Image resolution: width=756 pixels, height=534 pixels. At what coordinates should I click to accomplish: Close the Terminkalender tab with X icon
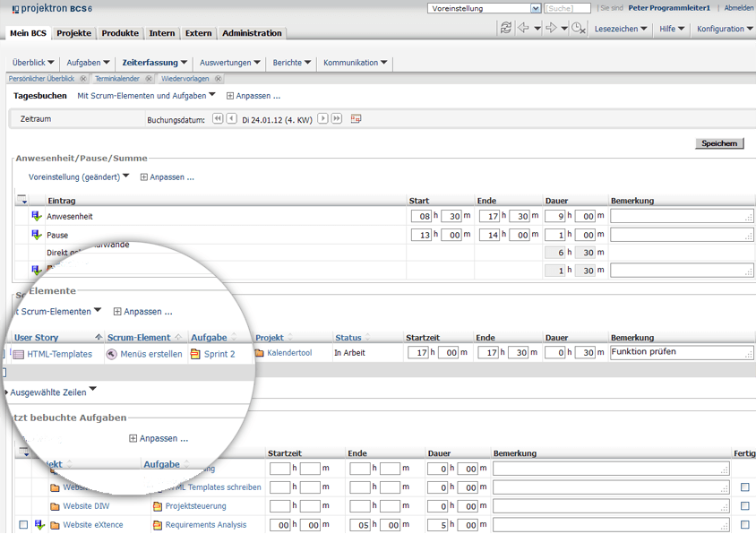[149, 79]
